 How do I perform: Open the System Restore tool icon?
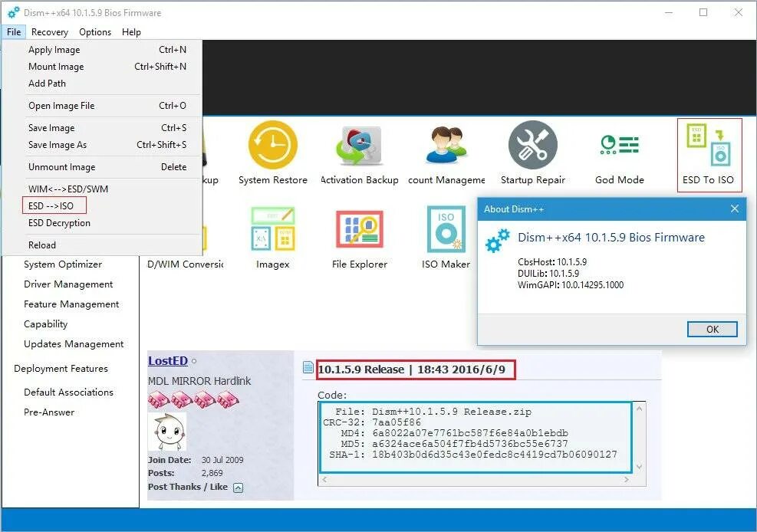pos(273,145)
